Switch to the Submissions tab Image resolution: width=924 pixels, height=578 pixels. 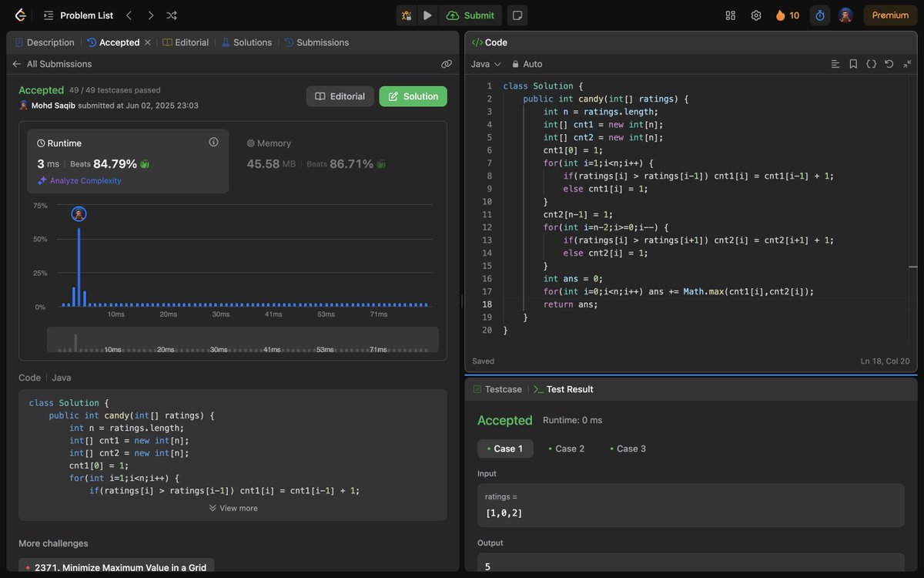tap(316, 42)
